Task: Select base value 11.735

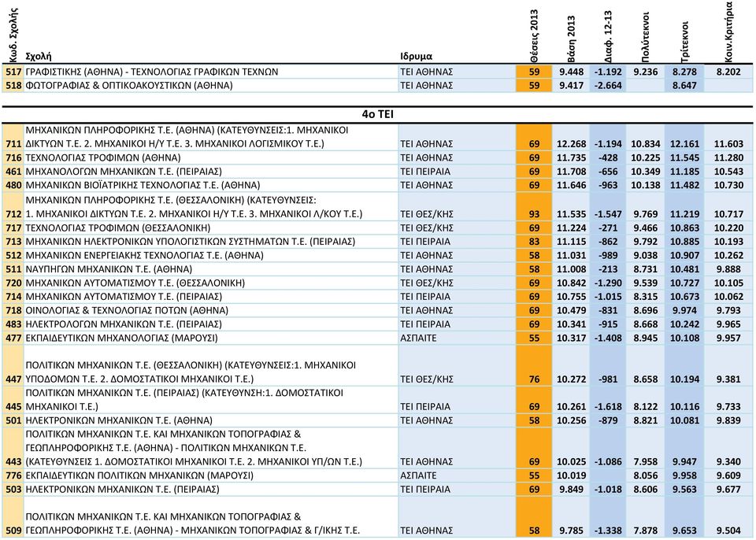Action: (x=572, y=157)
